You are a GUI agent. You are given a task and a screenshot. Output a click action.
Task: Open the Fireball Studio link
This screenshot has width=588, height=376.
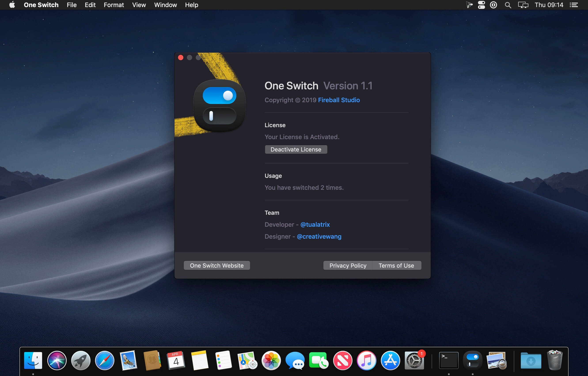click(339, 100)
